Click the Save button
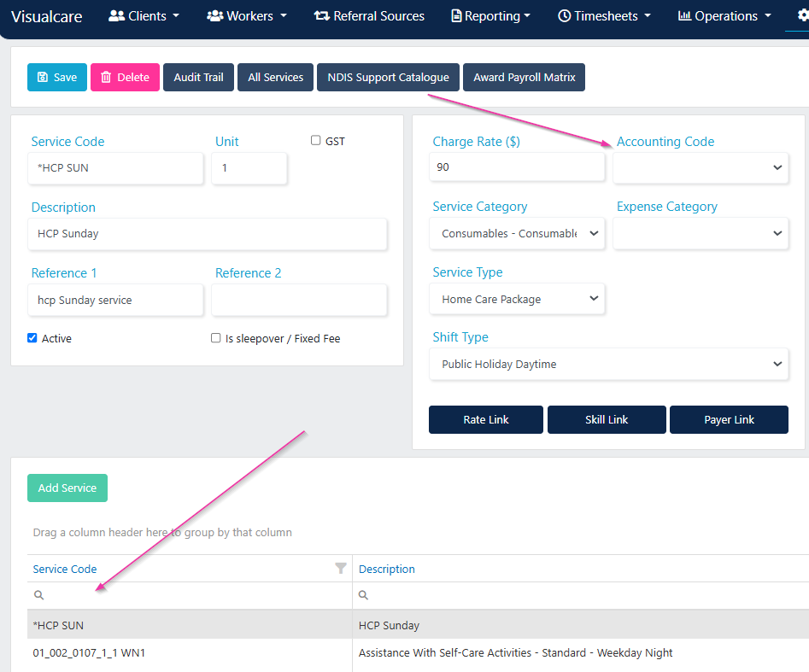The width and height of the screenshot is (809, 672). (x=57, y=78)
